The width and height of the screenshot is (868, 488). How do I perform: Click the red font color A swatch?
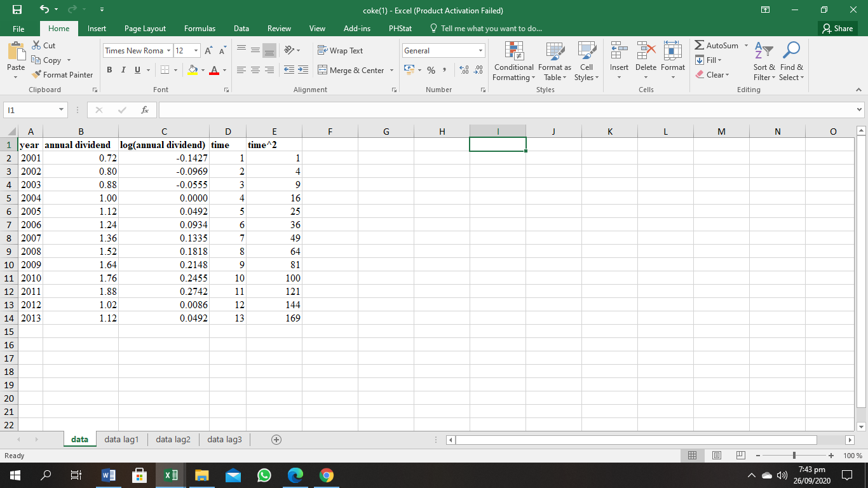pyautogui.click(x=215, y=70)
